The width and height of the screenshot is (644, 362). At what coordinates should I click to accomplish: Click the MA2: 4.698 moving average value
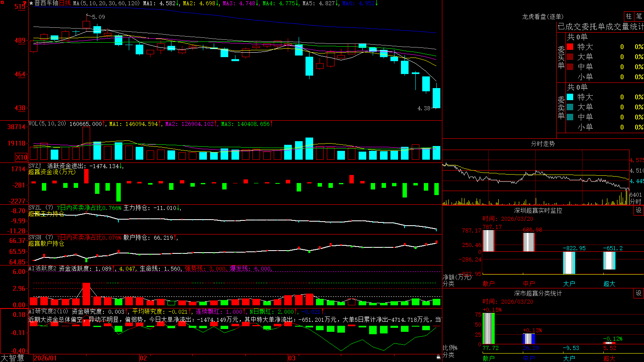tap(200, 3)
